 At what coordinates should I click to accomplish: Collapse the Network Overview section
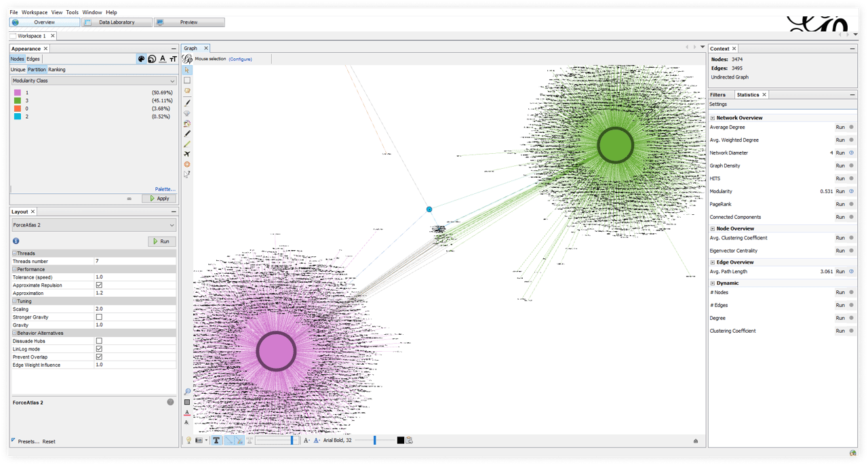click(713, 118)
